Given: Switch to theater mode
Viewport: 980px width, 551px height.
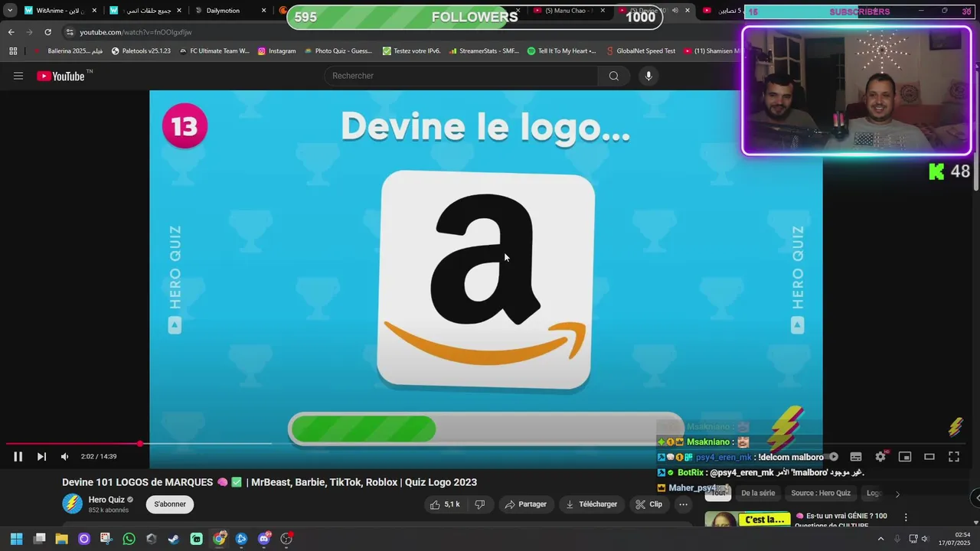Looking at the screenshot, I should pyautogui.click(x=929, y=457).
